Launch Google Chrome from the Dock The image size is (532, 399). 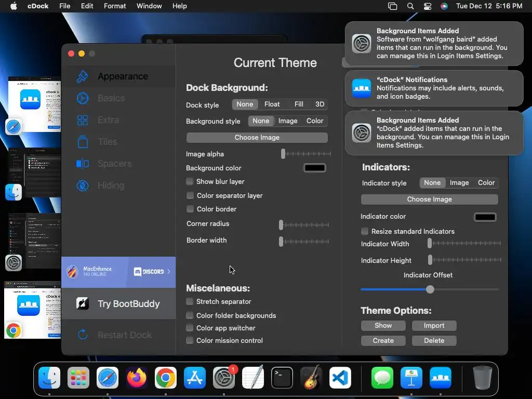pos(166,378)
